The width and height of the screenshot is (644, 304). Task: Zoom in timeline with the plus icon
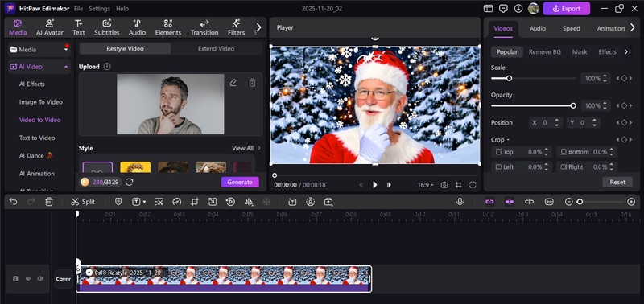(631, 201)
